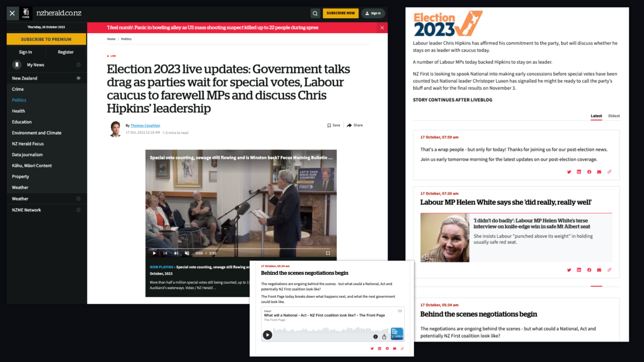The height and width of the screenshot is (362, 644).
Task: Click the Subscribe Now button in header
Action: [340, 13]
